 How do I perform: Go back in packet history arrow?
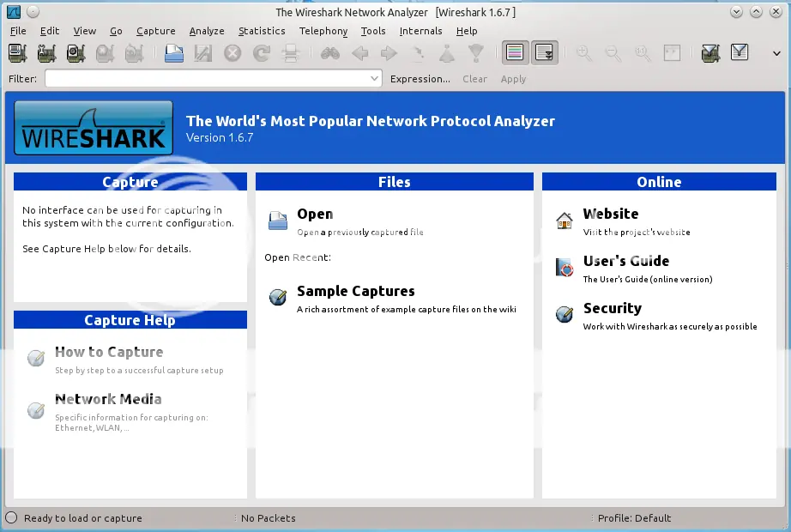tap(359, 53)
